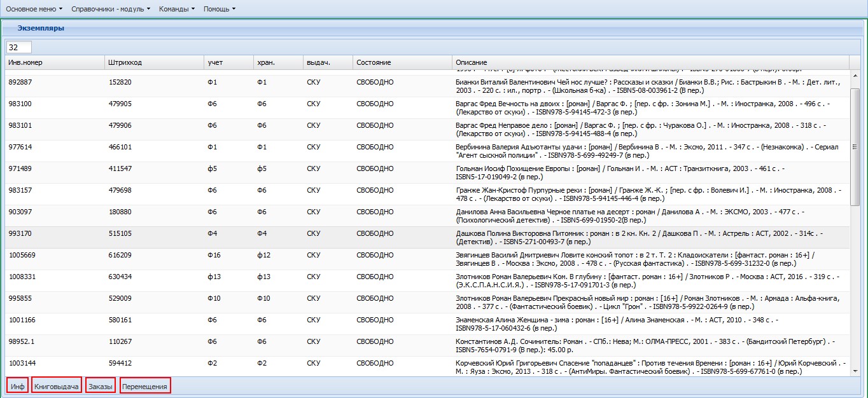
Task: Sort by the Инв.номер column header
Action: [x=55, y=62]
